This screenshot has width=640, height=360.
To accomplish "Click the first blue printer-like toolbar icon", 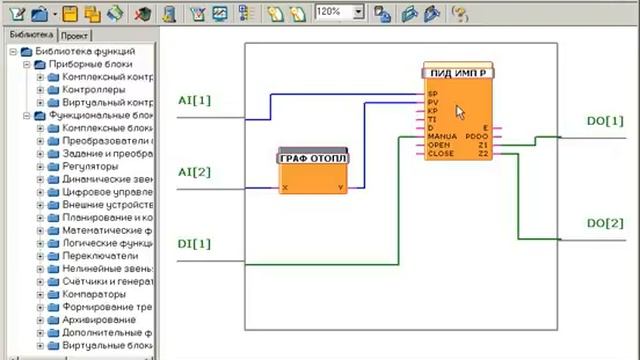I will [409, 14].
